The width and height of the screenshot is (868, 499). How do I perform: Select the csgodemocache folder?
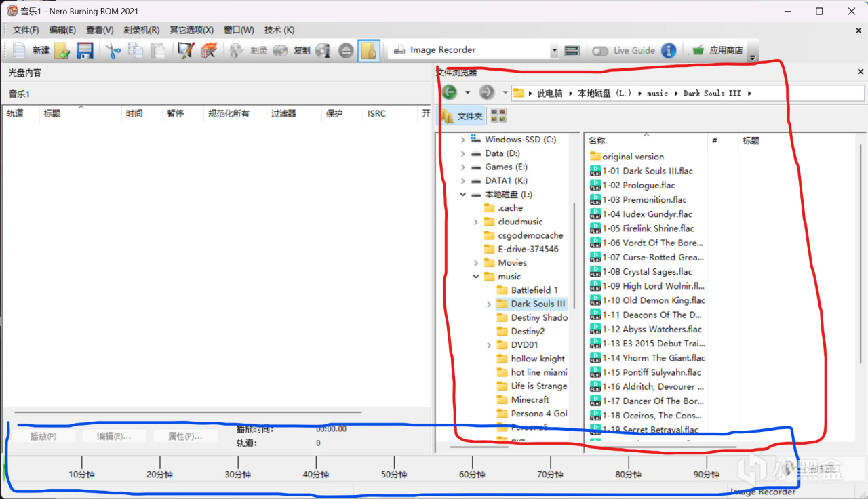point(524,235)
